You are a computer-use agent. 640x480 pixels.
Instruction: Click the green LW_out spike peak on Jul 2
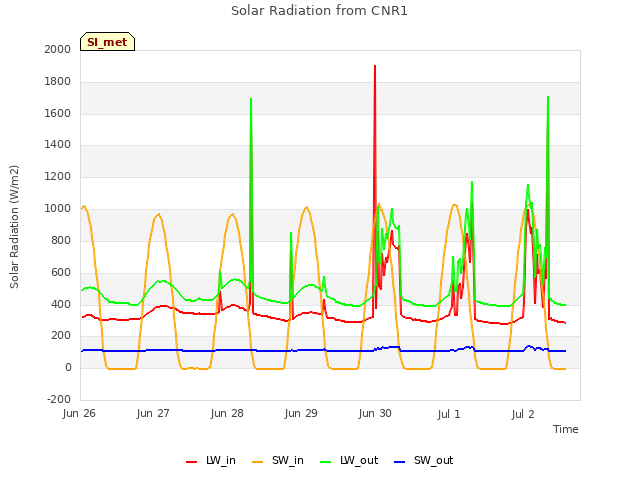pos(548,97)
